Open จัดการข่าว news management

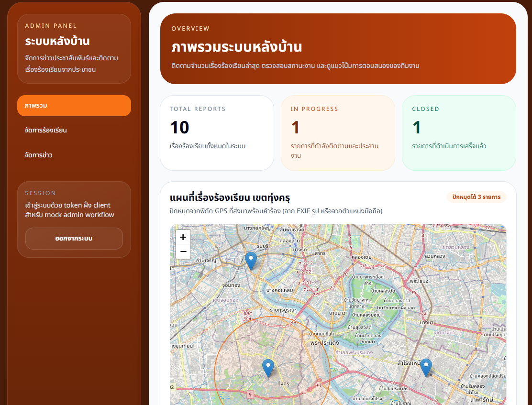[74, 155]
